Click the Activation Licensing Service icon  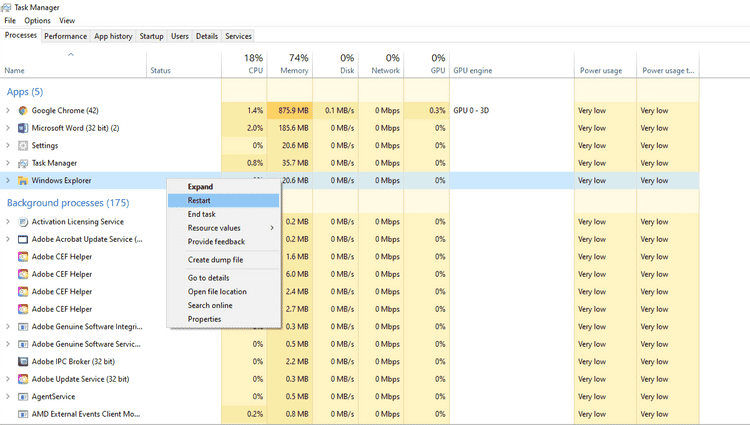pos(23,222)
